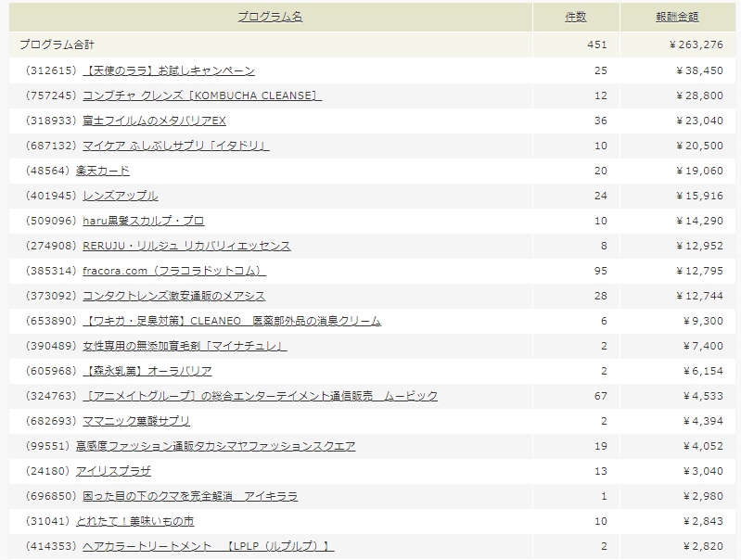The image size is (741, 560).
Task: Select reward amount ¥28,800
Action: [x=699, y=95]
